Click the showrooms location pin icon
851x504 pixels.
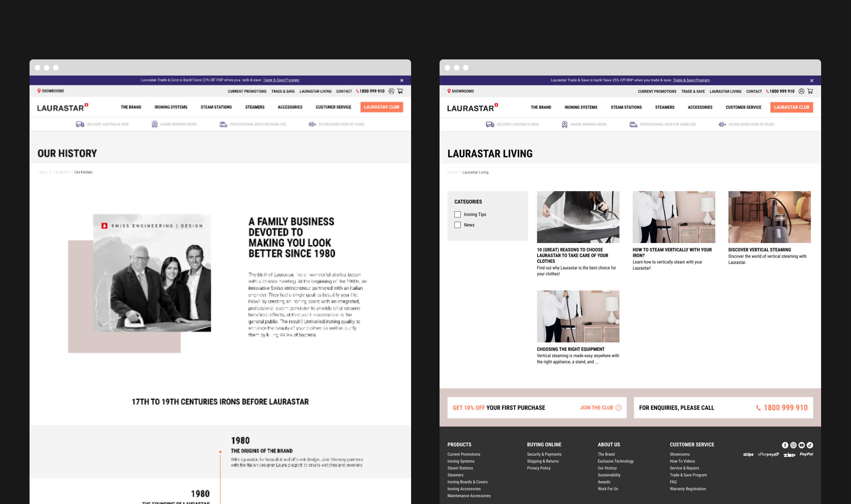point(449,91)
